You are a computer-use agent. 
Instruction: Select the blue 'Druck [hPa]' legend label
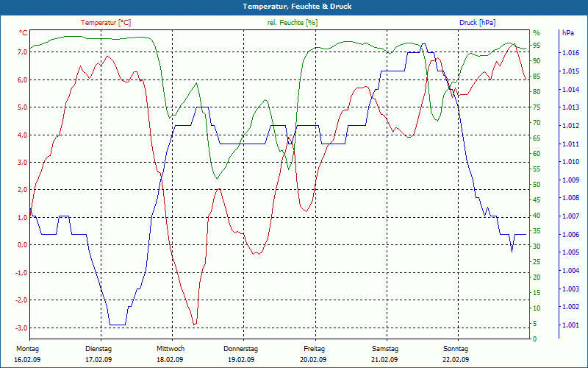click(x=477, y=23)
